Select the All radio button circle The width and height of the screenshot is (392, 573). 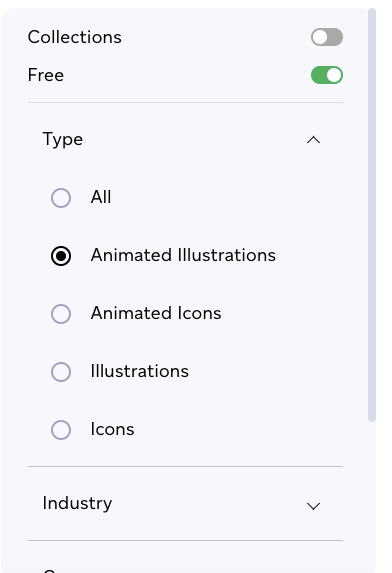click(x=61, y=198)
